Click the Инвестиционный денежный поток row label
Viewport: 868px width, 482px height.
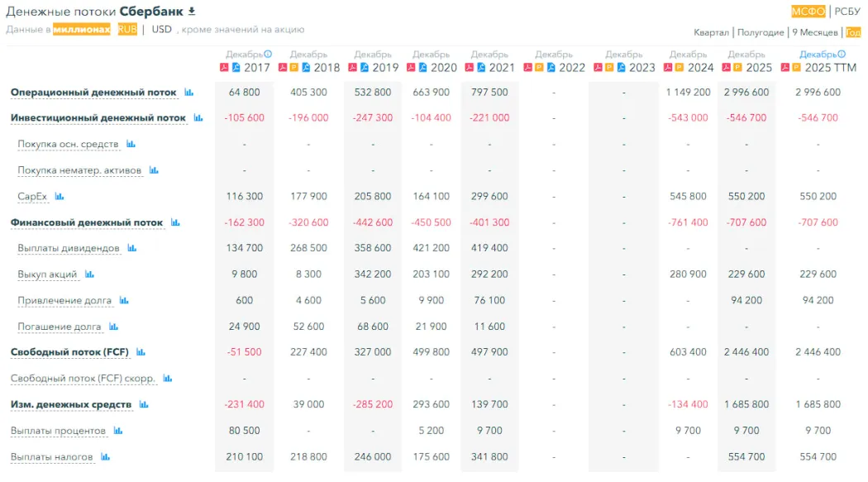pos(98,118)
